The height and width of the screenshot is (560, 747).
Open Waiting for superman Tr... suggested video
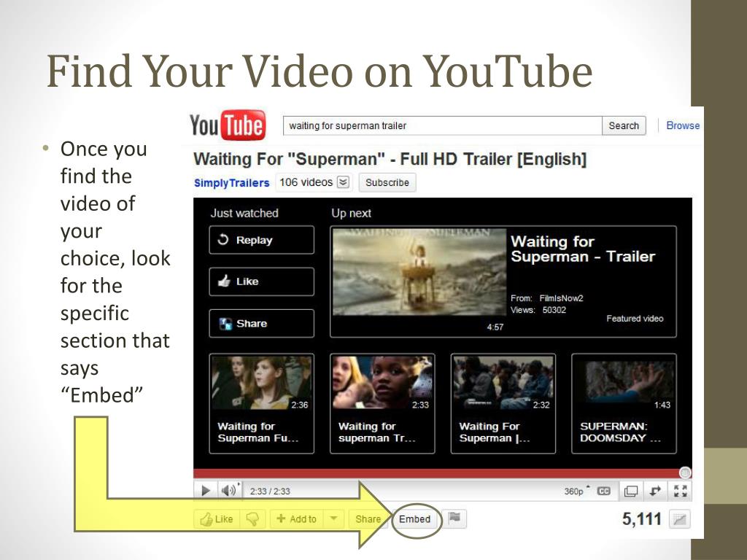382,403
